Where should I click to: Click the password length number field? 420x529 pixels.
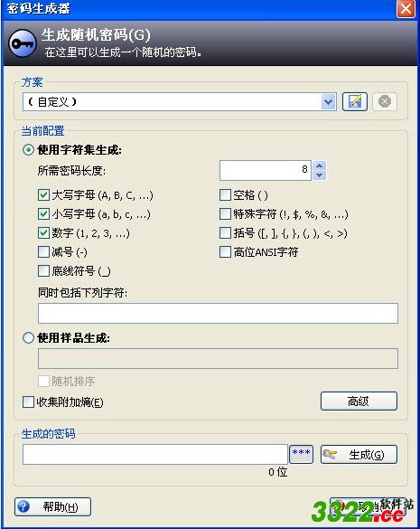pos(266,170)
